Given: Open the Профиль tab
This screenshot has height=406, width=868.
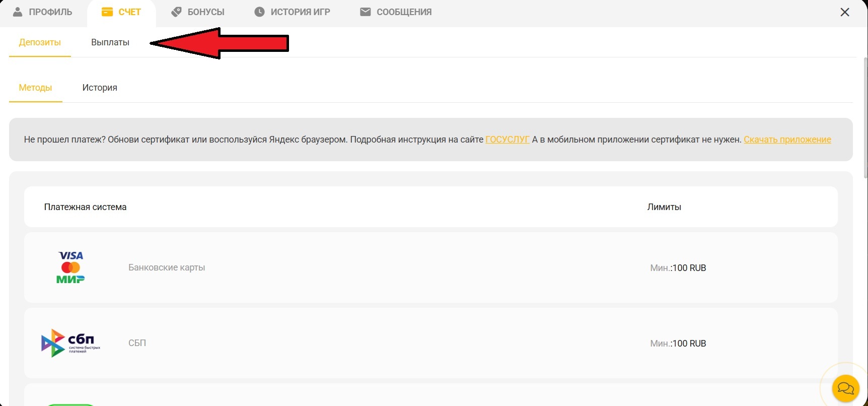Looking at the screenshot, I should tap(43, 12).
